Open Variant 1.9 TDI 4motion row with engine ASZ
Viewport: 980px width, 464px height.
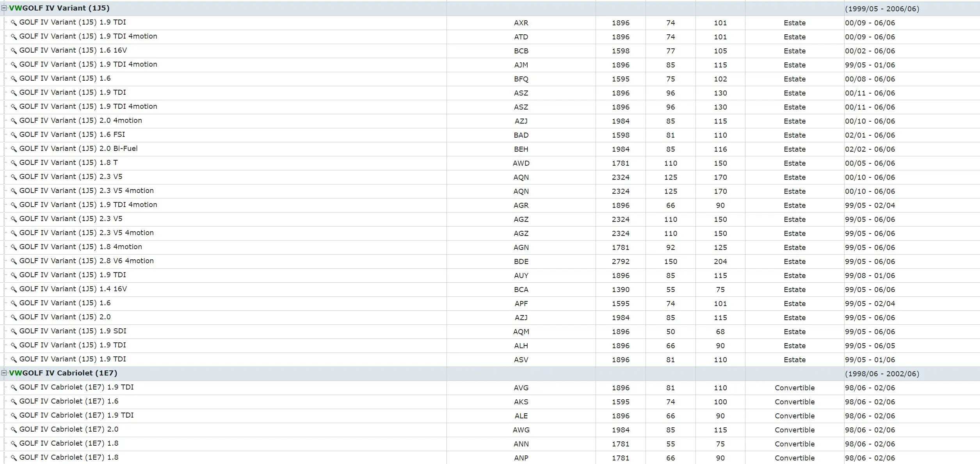point(88,106)
